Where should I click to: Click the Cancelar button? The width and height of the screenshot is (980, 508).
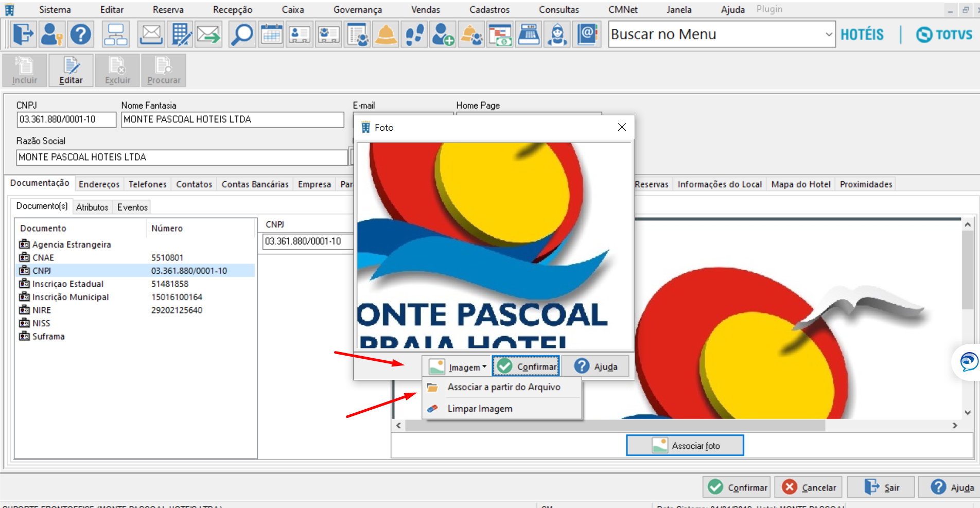(x=809, y=487)
